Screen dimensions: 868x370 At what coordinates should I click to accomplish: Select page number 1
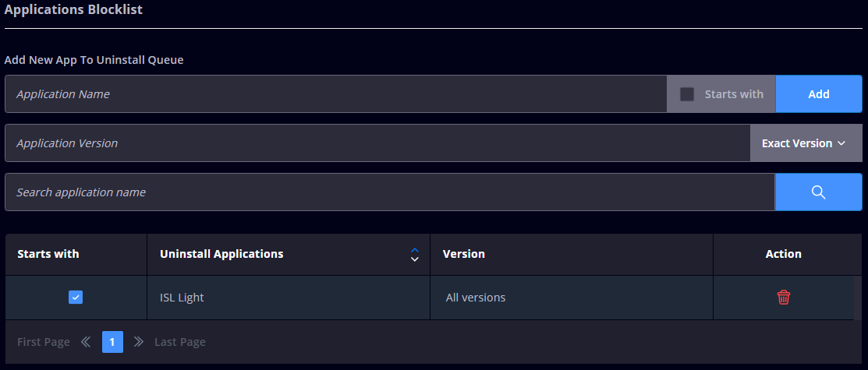click(x=112, y=342)
